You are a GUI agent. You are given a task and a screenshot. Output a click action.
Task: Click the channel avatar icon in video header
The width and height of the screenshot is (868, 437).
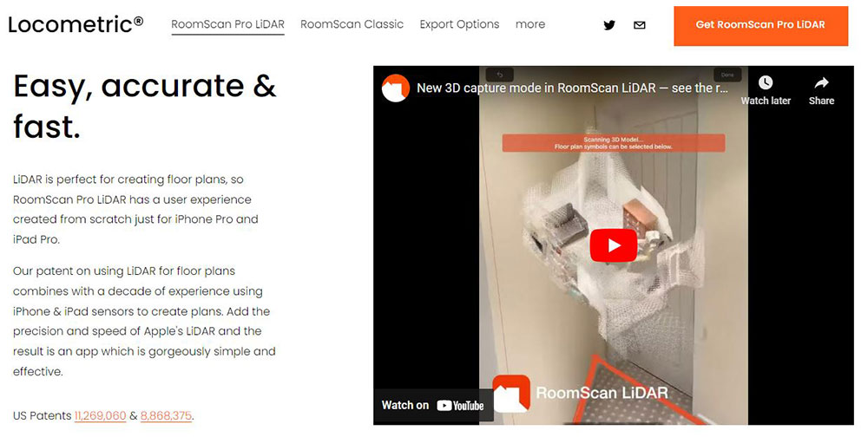pyautogui.click(x=395, y=88)
